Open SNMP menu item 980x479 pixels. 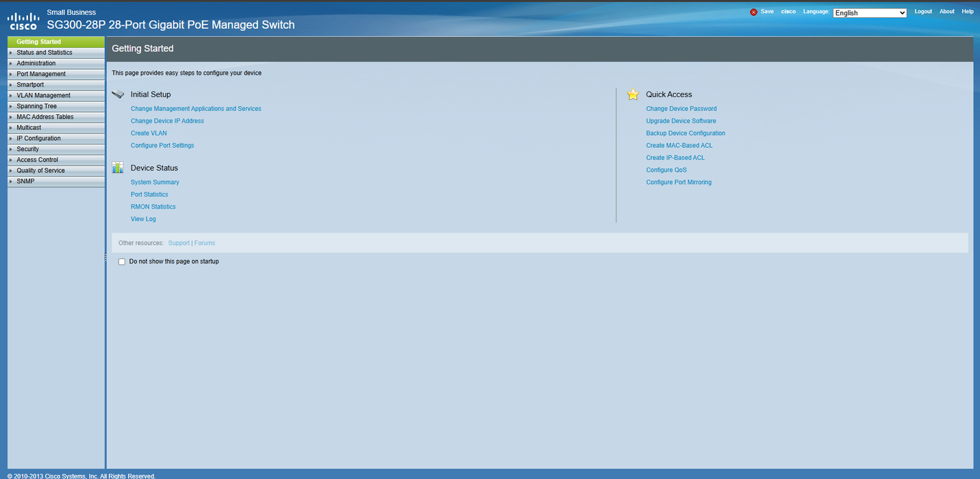(56, 181)
